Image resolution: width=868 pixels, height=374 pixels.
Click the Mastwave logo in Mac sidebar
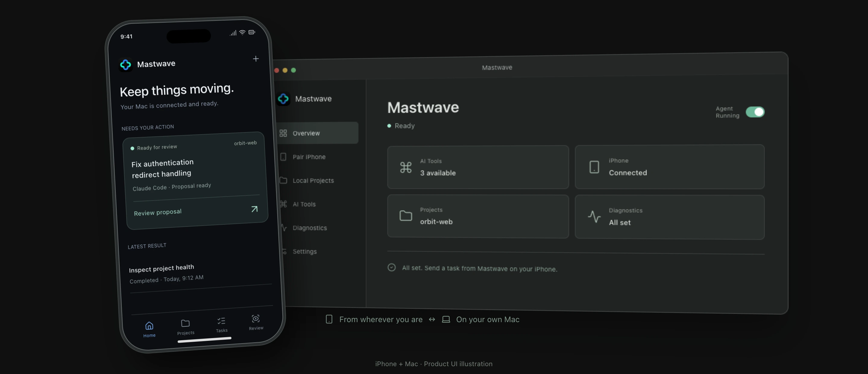(283, 99)
